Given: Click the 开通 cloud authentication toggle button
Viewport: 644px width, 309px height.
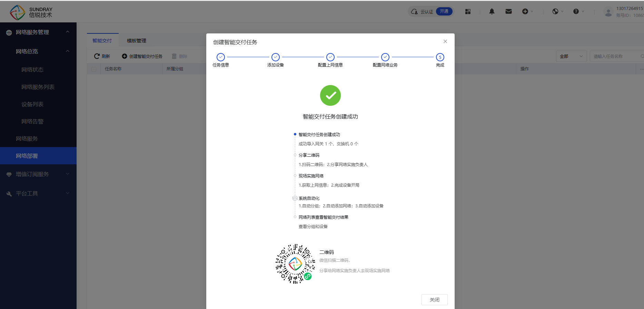Looking at the screenshot, I should tap(444, 11).
